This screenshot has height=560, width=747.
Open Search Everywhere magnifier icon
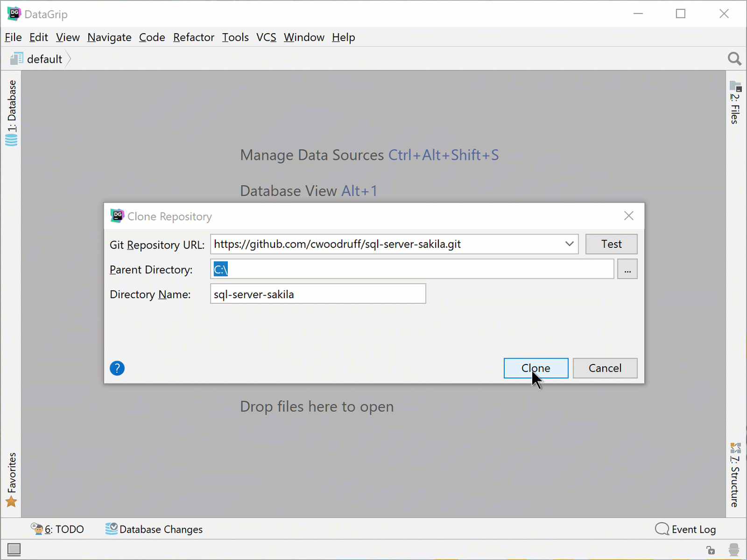pos(734,59)
